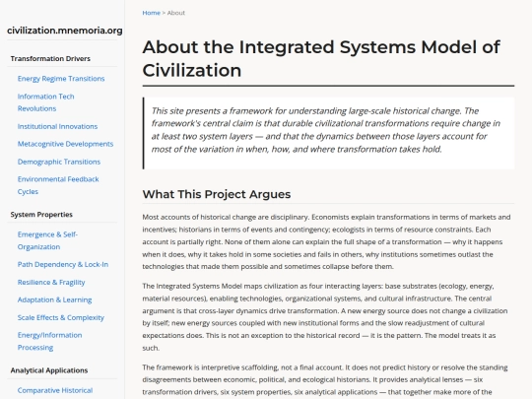
Task: Go to Path Dependency & Lock-In
Action: [x=63, y=264]
